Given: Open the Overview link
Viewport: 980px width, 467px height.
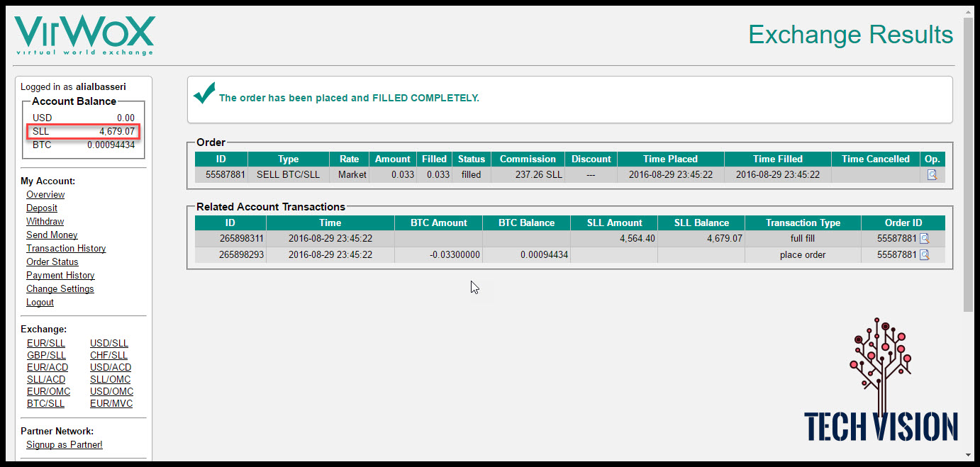Looking at the screenshot, I should click(x=45, y=194).
